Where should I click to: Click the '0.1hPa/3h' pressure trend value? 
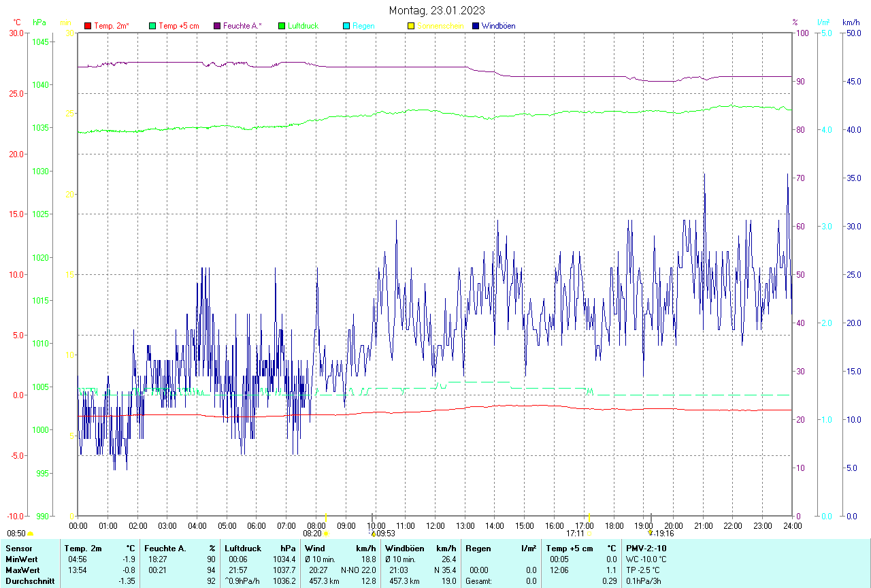643,581
